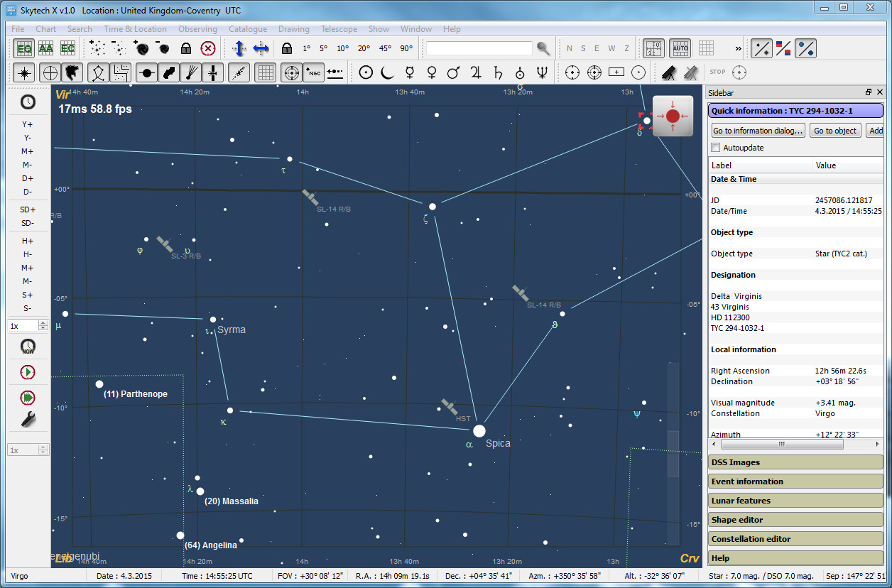
Task: Center view on Mars symbol
Action: 453,72
